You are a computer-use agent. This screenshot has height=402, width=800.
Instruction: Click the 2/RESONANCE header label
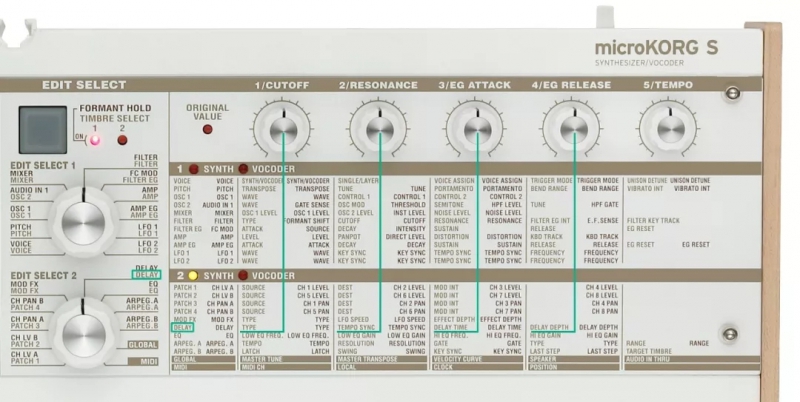[x=378, y=85]
